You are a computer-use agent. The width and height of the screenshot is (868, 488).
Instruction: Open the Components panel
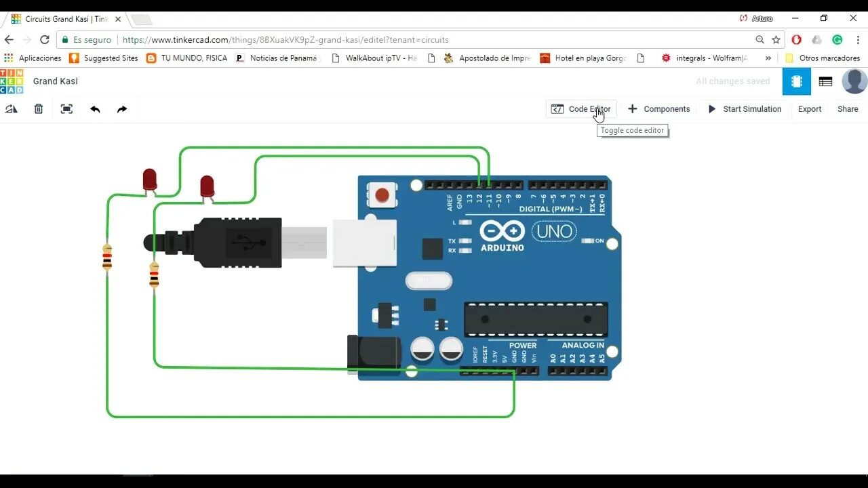tap(658, 108)
